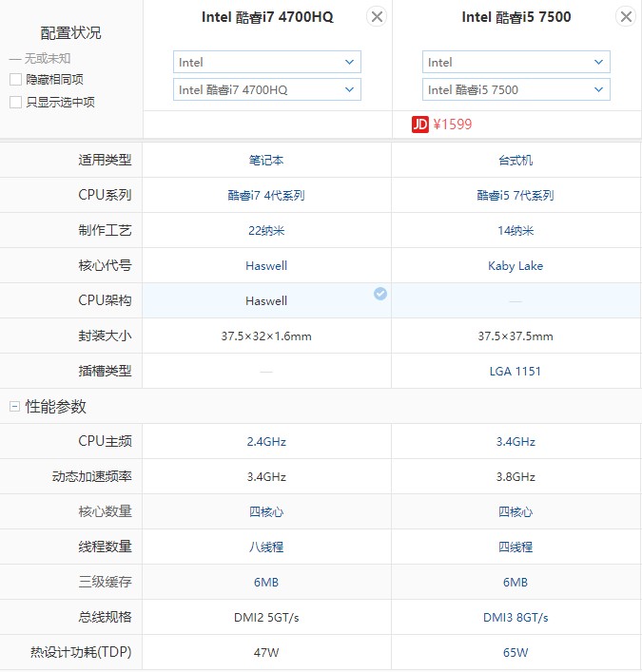Click 四核心 link for the i5 7500
642x672 pixels.
point(516,511)
